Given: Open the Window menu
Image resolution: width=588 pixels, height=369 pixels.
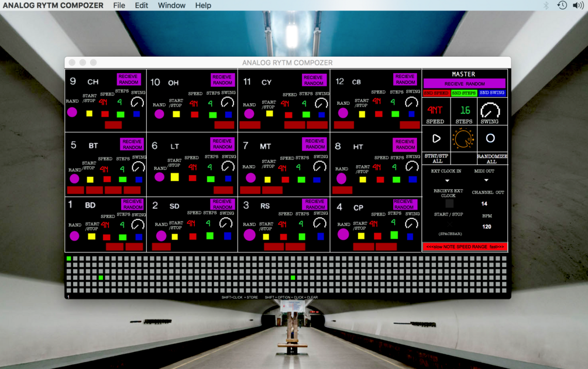Looking at the screenshot, I should point(171,5).
